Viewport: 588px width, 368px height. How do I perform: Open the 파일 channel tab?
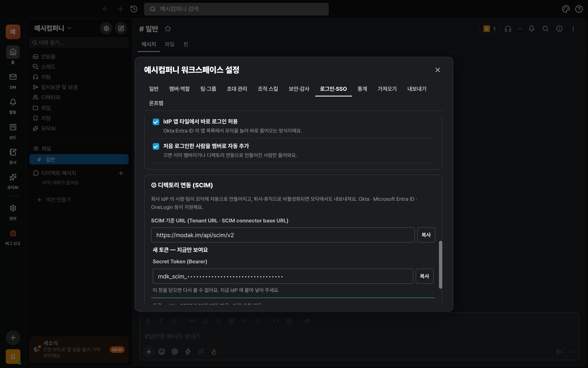tap(169, 44)
